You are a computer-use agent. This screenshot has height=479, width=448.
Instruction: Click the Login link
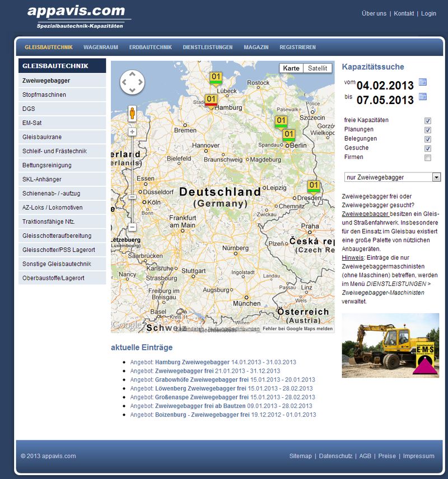tap(429, 13)
